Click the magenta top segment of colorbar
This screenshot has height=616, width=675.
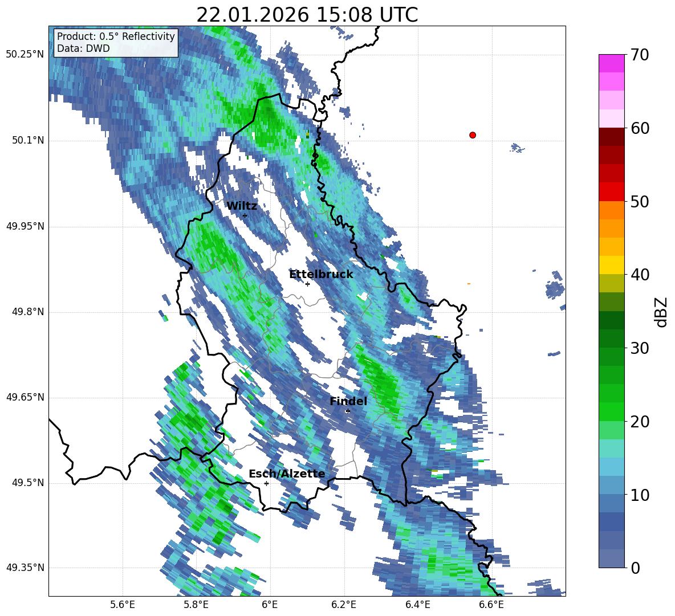[x=611, y=63]
